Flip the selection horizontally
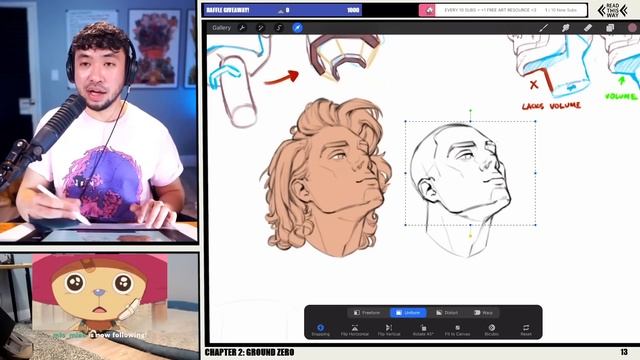The image size is (640, 360). 355,330
